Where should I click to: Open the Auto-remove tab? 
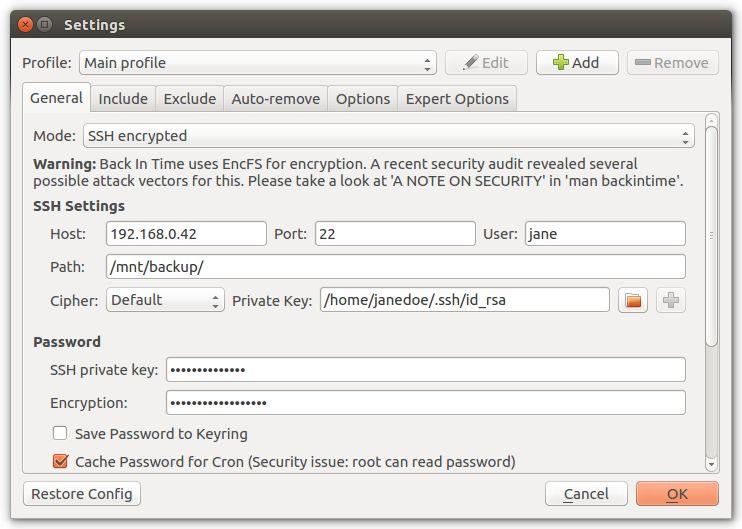(x=276, y=98)
